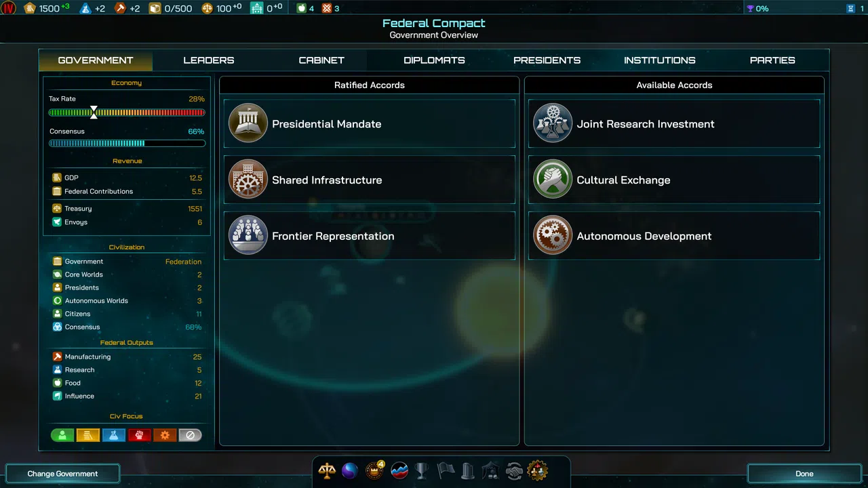Switch to the Presidents tab
This screenshot has height=488, width=868.
pyautogui.click(x=547, y=60)
